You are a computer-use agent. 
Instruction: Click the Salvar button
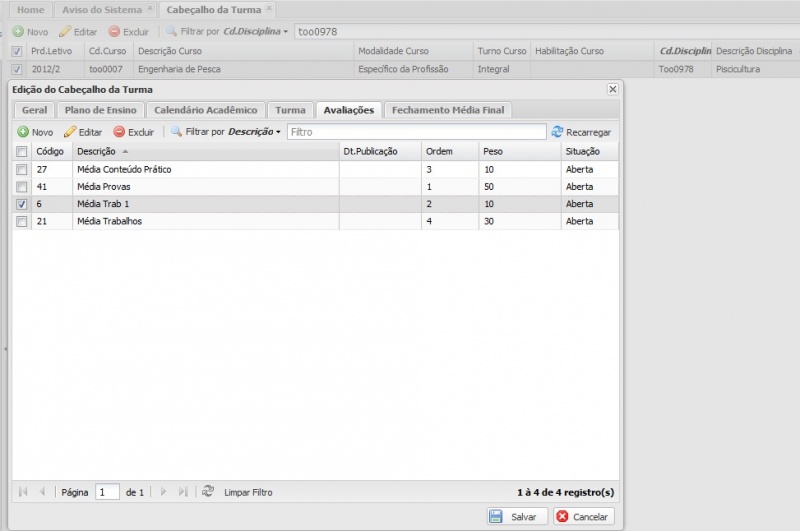click(x=515, y=517)
